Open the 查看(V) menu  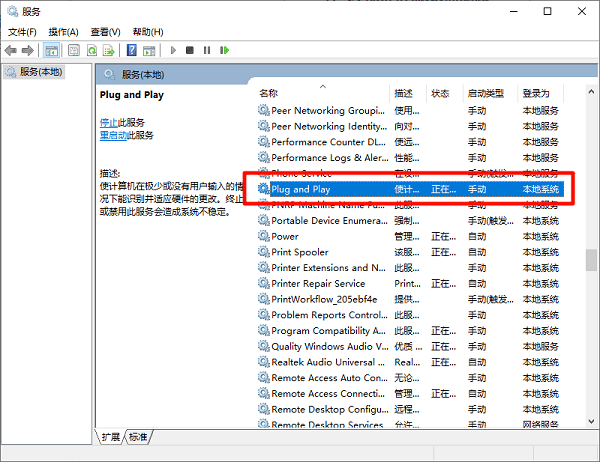click(x=105, y=32)
